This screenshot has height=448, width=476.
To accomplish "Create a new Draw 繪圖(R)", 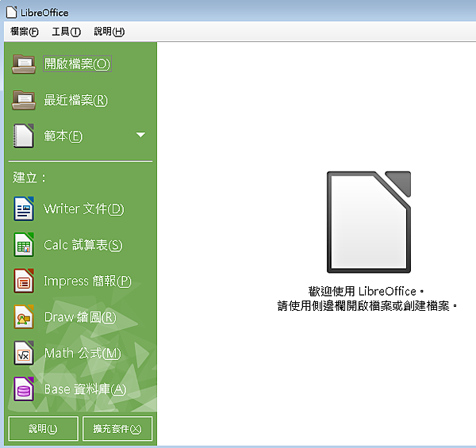I will pos(80,317).
